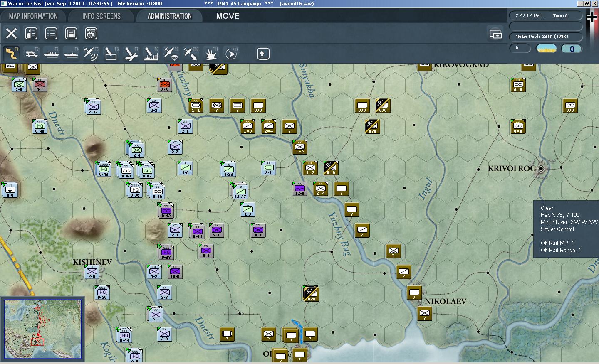
Task: Select Amphibious transport mode (F4) icon
Action: (72, 54)
